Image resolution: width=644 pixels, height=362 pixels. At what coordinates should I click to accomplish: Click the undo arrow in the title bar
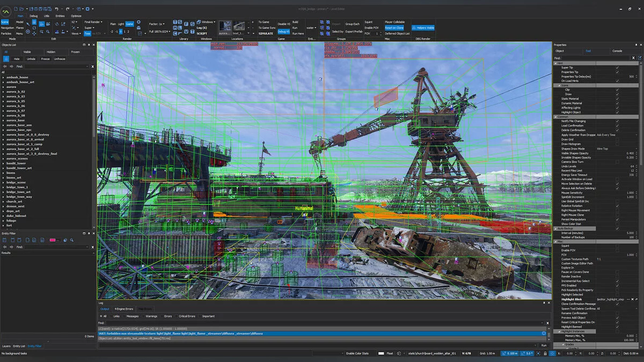56,9
